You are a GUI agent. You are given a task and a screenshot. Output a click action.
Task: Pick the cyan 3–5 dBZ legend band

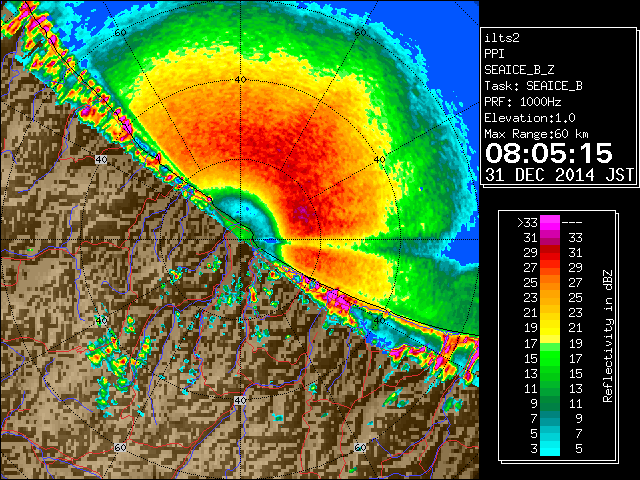[x=550, y=448]
